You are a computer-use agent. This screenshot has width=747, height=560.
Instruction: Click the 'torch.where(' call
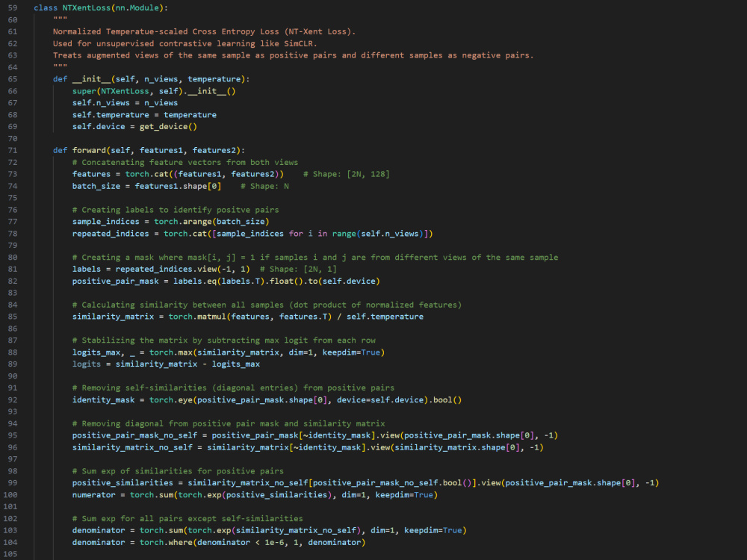168,542
